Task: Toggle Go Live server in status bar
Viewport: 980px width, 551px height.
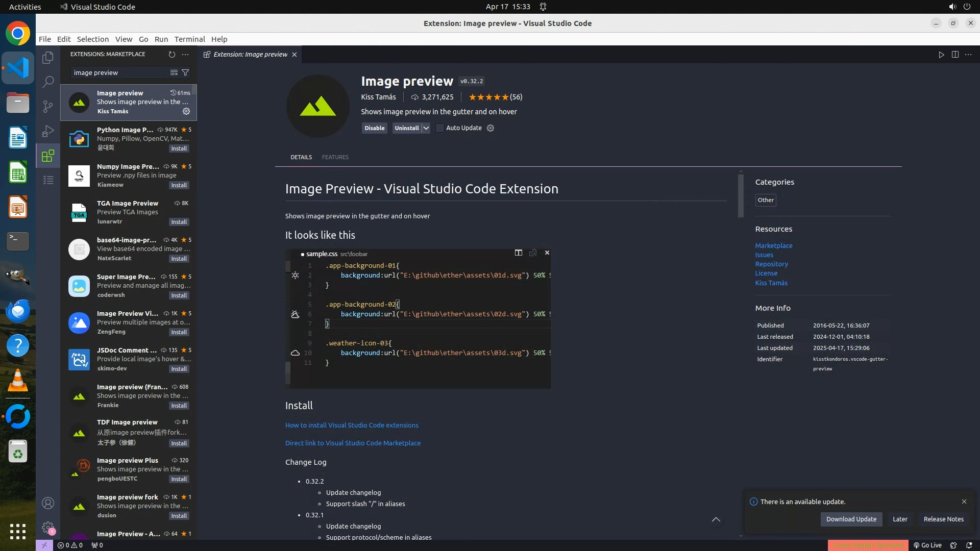Action: [927, 545]
